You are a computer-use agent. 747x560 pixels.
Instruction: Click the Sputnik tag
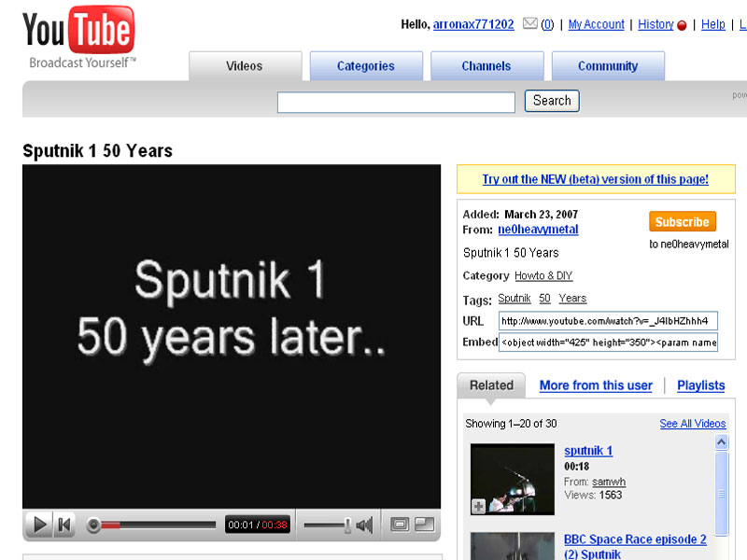pyautogui.click(x=514, y=298)
